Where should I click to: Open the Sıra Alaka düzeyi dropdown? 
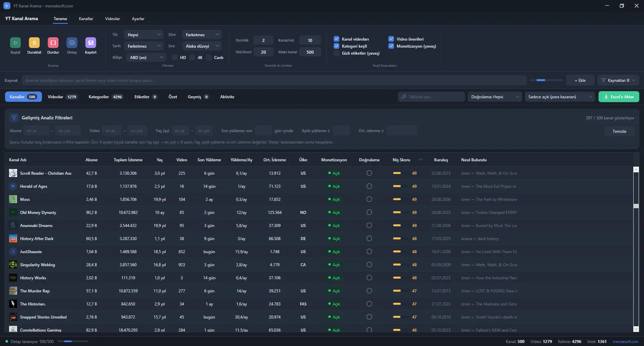pyautogui.click(x=202, y=46)
